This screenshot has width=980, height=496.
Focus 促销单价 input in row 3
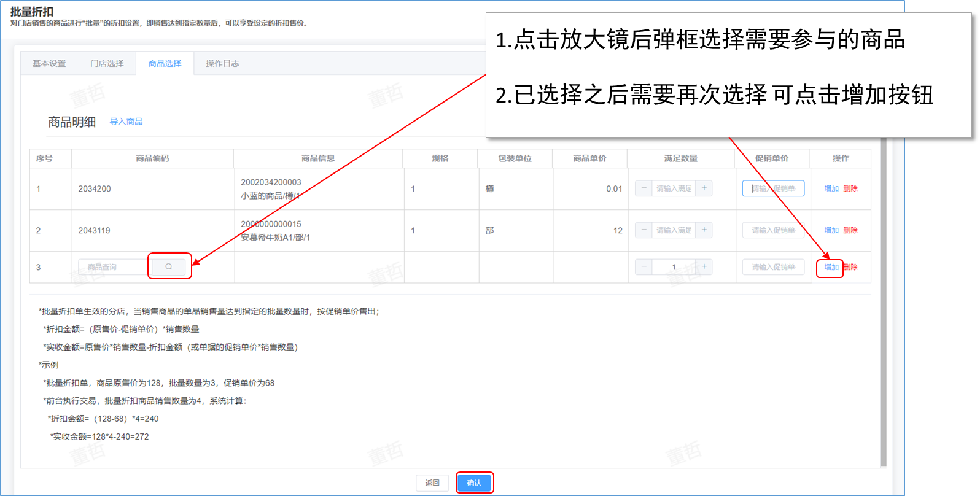point(773,267)
